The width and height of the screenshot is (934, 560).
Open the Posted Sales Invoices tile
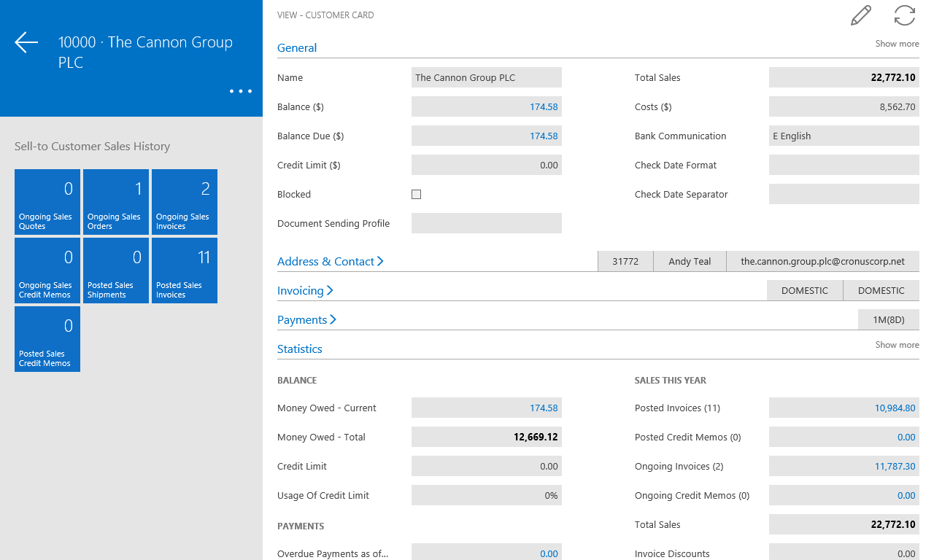point(185,271)
